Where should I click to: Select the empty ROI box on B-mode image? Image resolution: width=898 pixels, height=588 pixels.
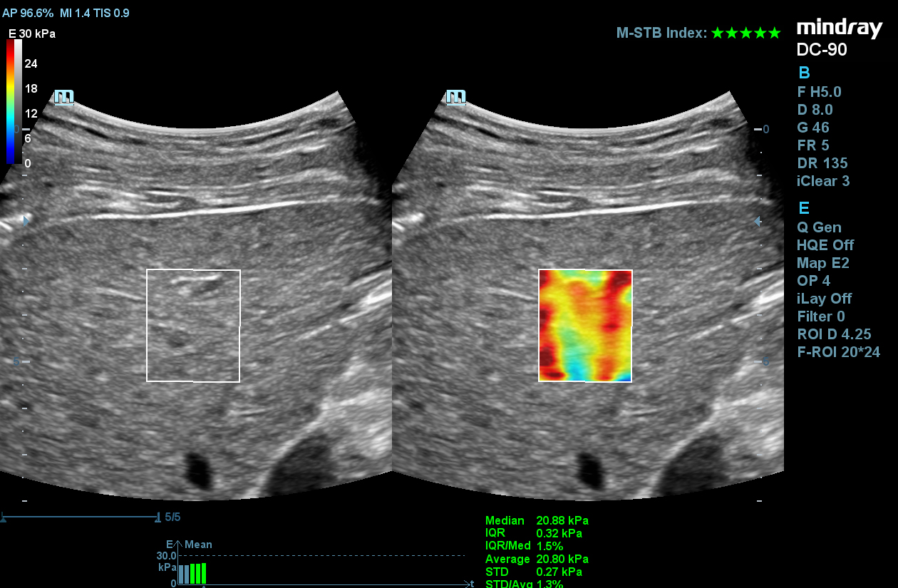[193, 326]
